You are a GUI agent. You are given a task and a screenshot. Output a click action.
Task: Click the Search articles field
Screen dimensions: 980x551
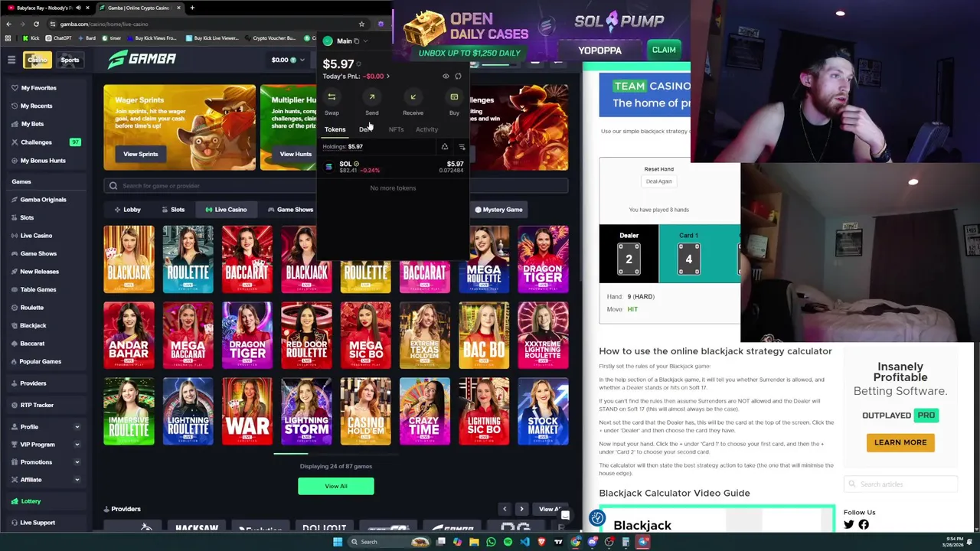pos(902,484)
